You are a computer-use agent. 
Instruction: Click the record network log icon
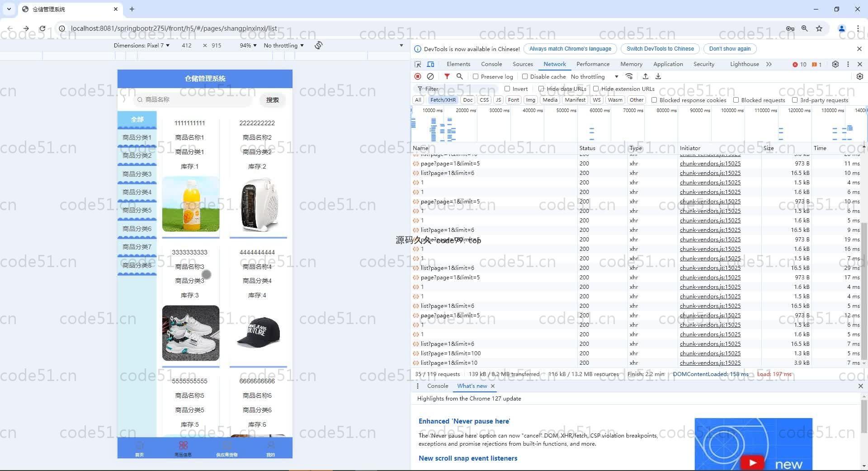(x=418, y=76)
